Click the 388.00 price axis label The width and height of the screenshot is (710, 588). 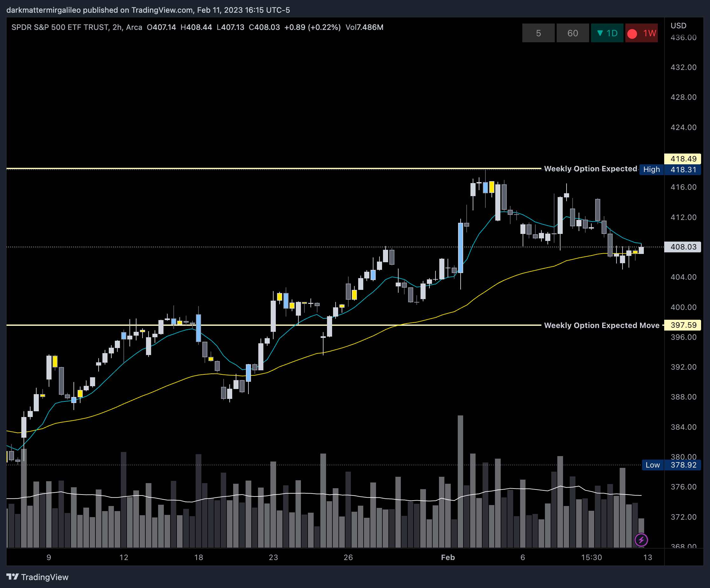point(684,397)
